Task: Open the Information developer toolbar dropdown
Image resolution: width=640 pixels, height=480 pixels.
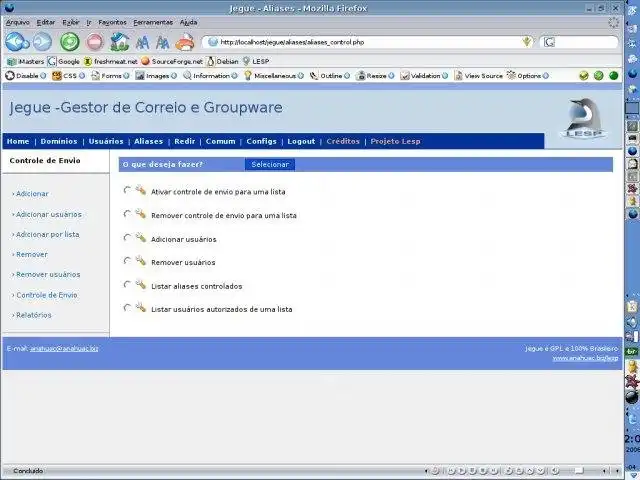Action: click(210, 76)
